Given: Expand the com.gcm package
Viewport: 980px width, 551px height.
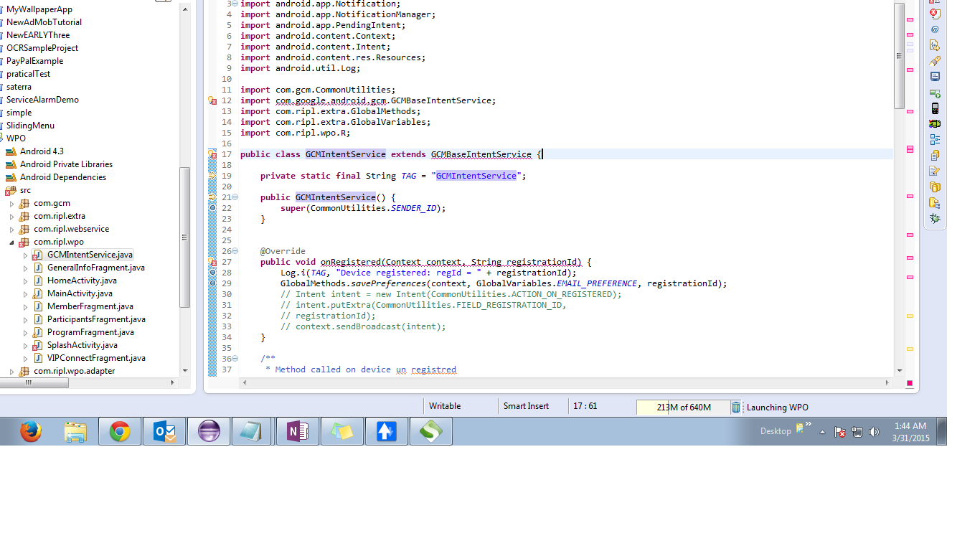Looking at the screenshot, I should [x=11, y=204].
